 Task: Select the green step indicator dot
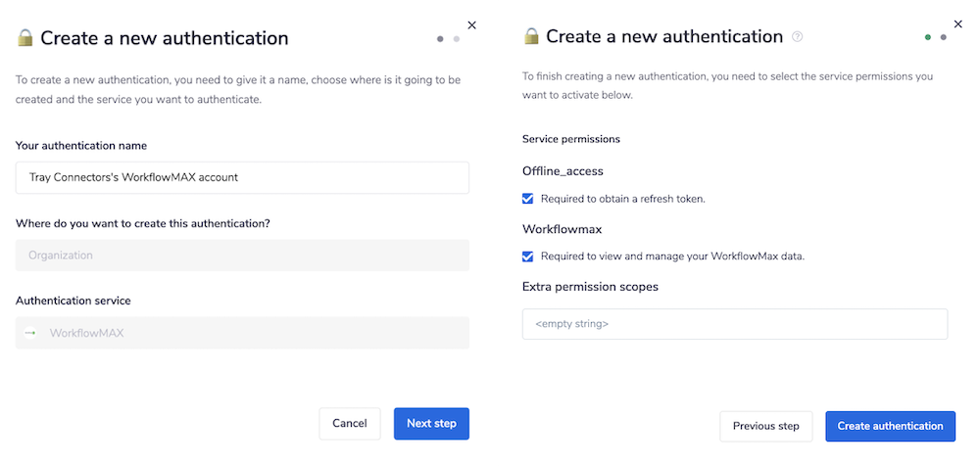point(927,37)
